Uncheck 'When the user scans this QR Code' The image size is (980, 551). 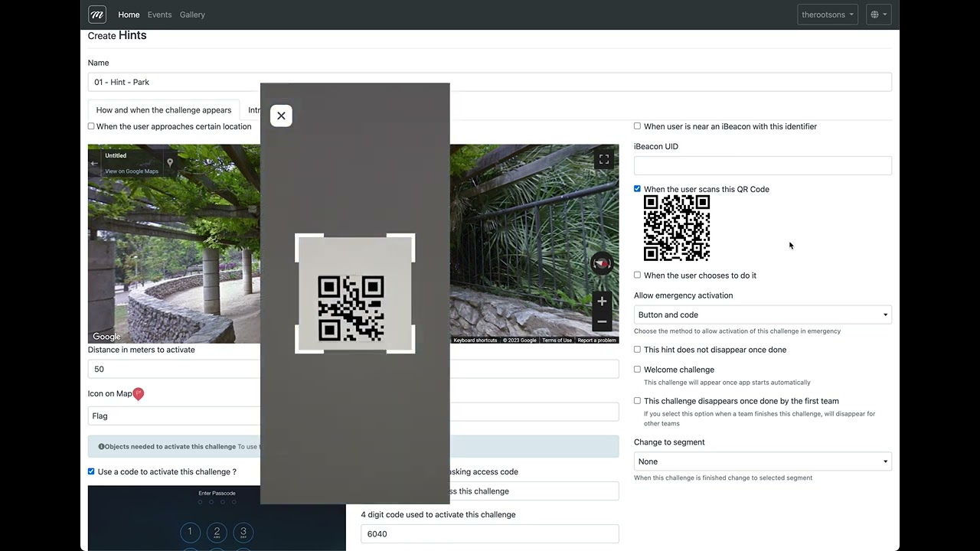pos(637,189)
